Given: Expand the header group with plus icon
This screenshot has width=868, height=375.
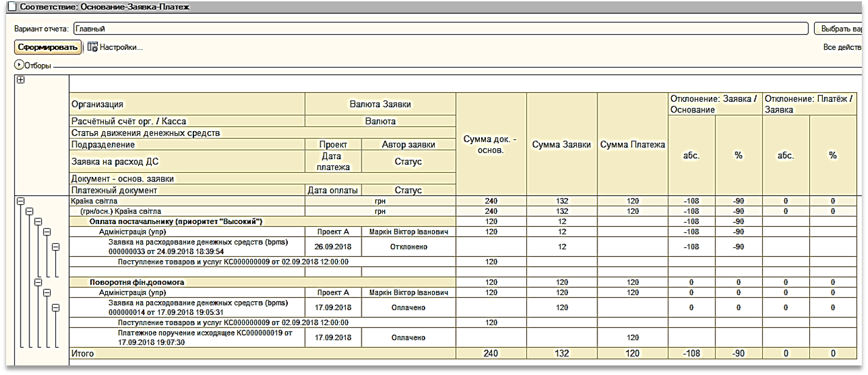Looking at the screenshot, I should [20, 80].
